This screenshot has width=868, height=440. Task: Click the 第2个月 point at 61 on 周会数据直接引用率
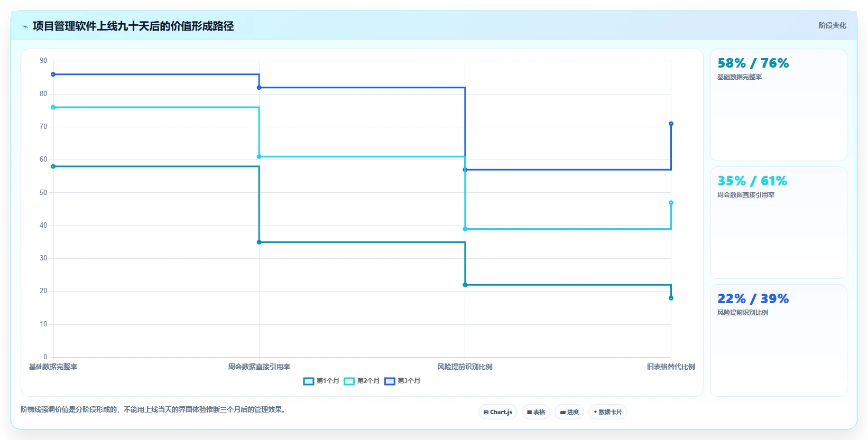[259, 157]
